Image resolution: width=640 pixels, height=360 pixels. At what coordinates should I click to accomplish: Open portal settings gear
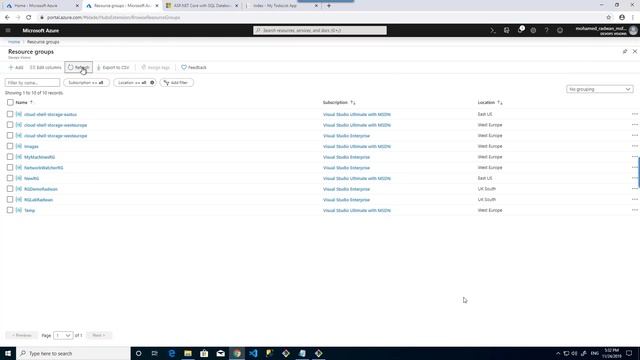click(533, 30)
